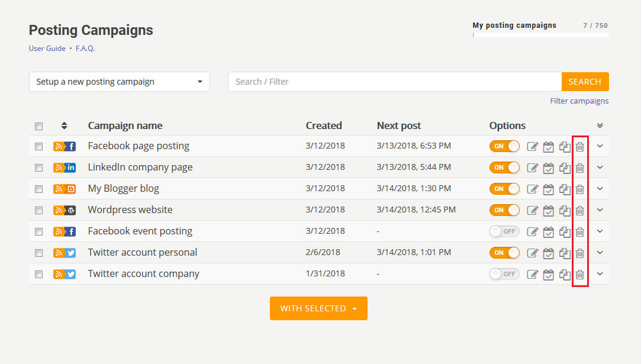Edit the Facebook page posting campaign
Screen dimensions: 641x364
click(x=532, y=146)
